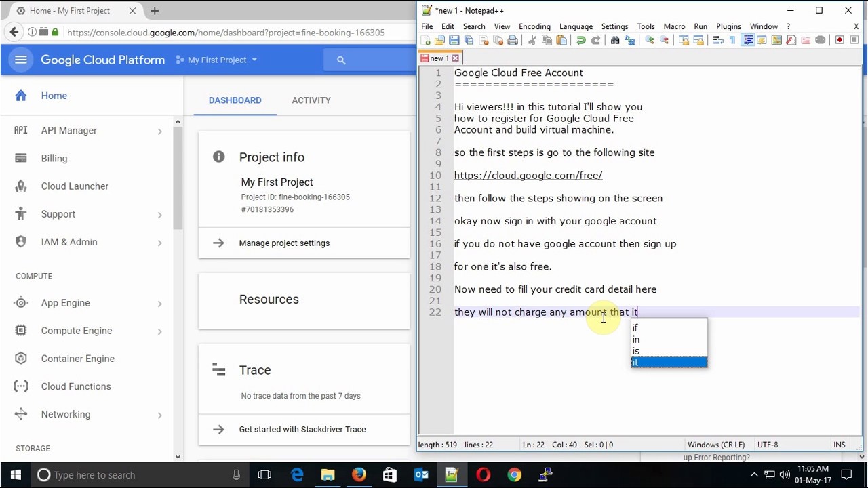Click the Cut scissors icon in Notepad++
This screenshot has width=868, height=488.
532,41
